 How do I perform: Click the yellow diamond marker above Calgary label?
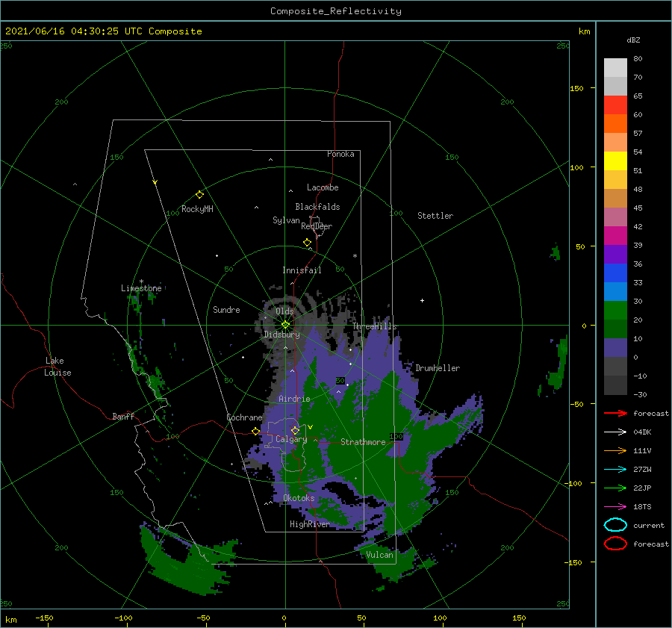point(295,430)
